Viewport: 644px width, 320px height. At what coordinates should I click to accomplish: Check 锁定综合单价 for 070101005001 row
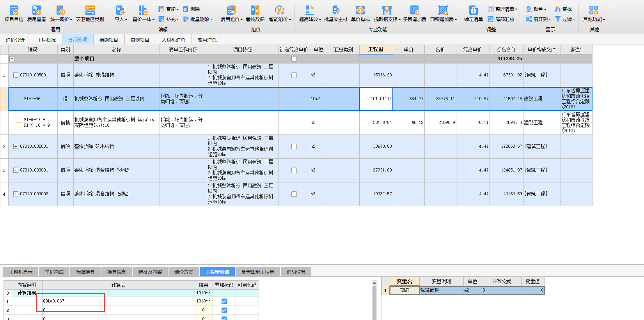click(294, 75)
